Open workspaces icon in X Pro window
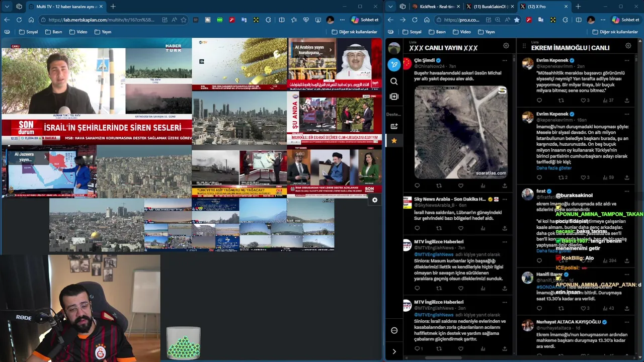Image resolution: width=644 pixels, height=362 pixels. pyautogui.click(x=403, y=7)
